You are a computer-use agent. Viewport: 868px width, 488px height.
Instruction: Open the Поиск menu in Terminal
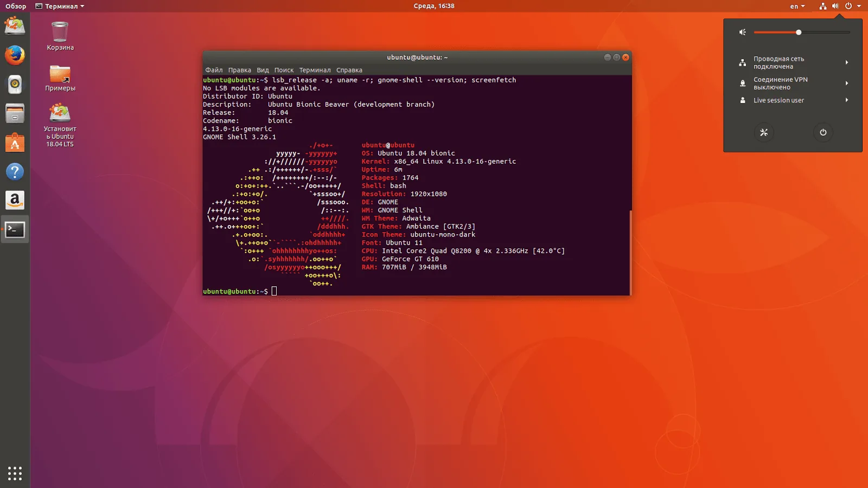(x=285, y=70)
